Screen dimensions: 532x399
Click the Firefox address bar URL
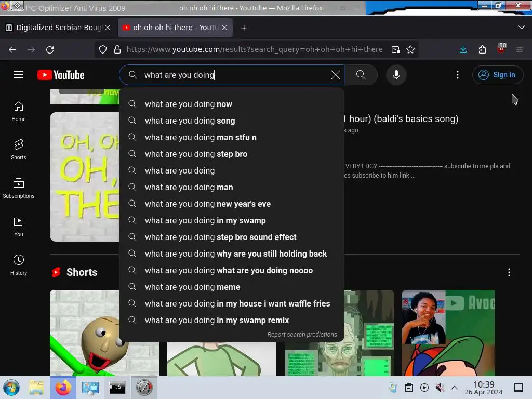(255, 49)
